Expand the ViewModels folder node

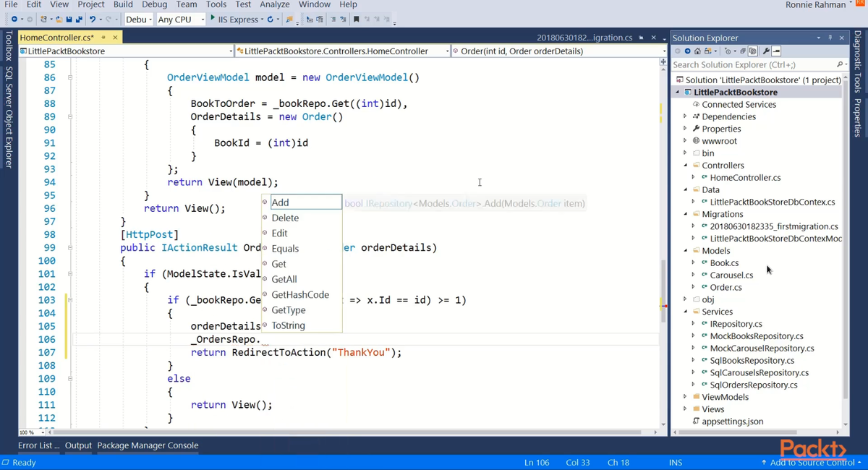(686, 397)
